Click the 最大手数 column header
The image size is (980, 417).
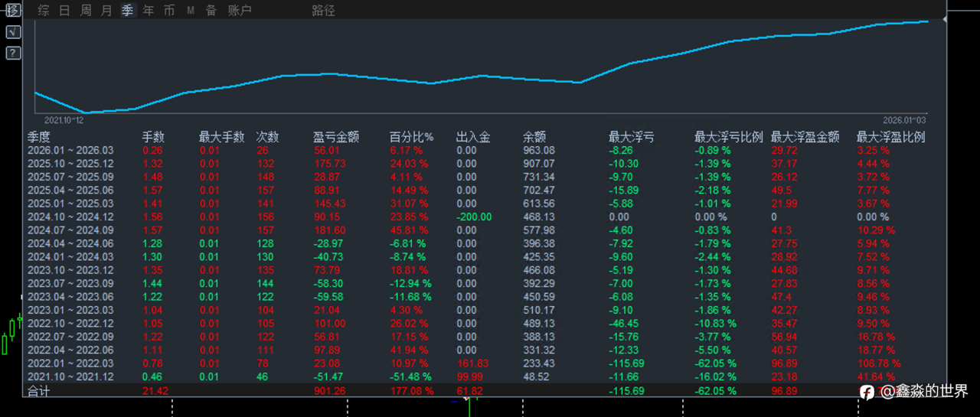coord(222,137)
